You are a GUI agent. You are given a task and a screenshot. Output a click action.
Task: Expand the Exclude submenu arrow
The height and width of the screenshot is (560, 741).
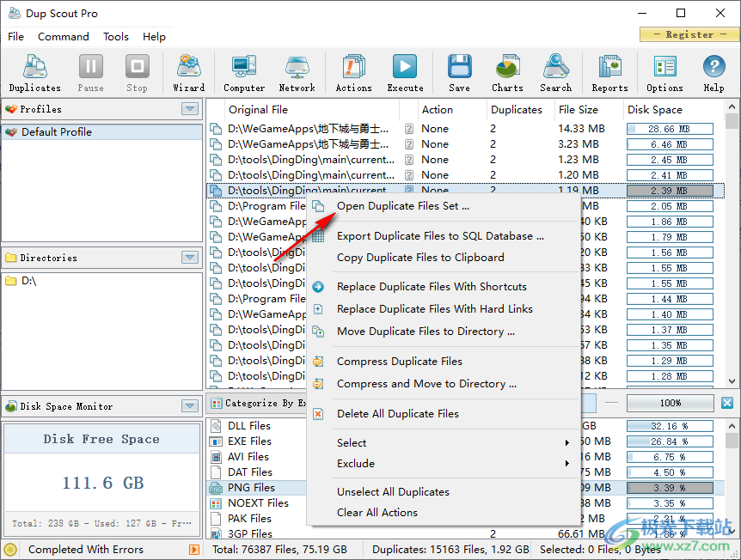567,464
